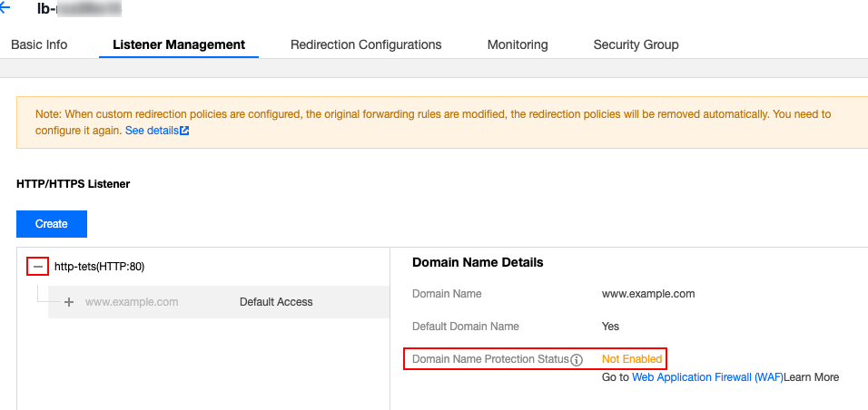The width and height of the screenshot is (868, 410).
Task: Open the Basic Info tab
Action: [38, 44]
